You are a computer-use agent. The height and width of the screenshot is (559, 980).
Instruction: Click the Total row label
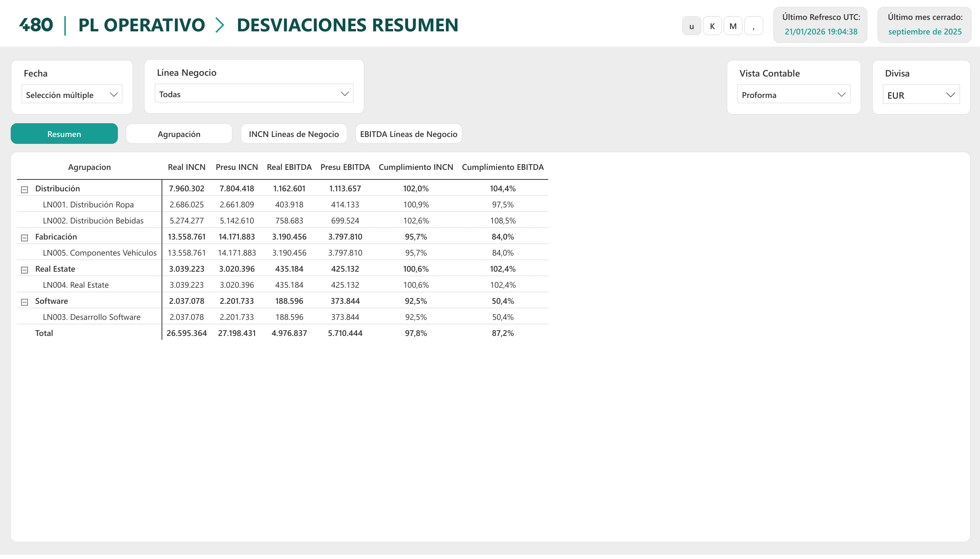[x=44, y=334]
